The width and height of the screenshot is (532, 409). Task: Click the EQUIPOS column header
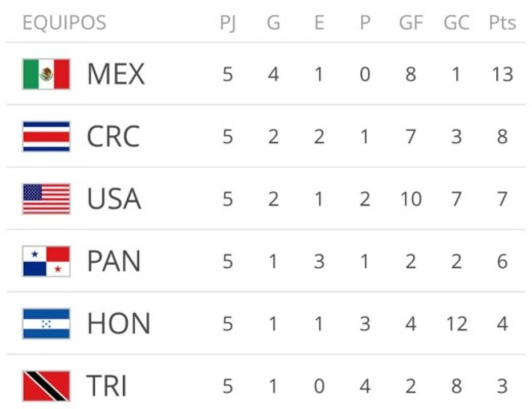64,23
